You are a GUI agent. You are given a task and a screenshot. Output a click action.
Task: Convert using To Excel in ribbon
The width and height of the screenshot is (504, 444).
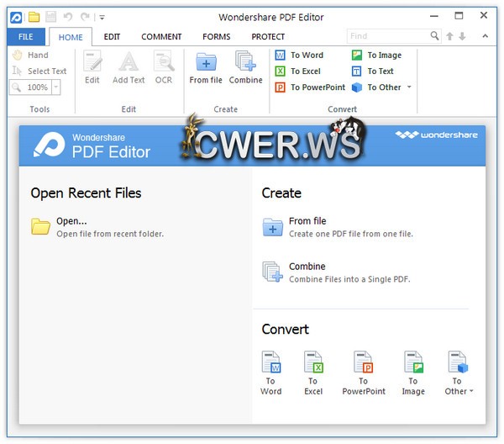(x=299, y=71)
